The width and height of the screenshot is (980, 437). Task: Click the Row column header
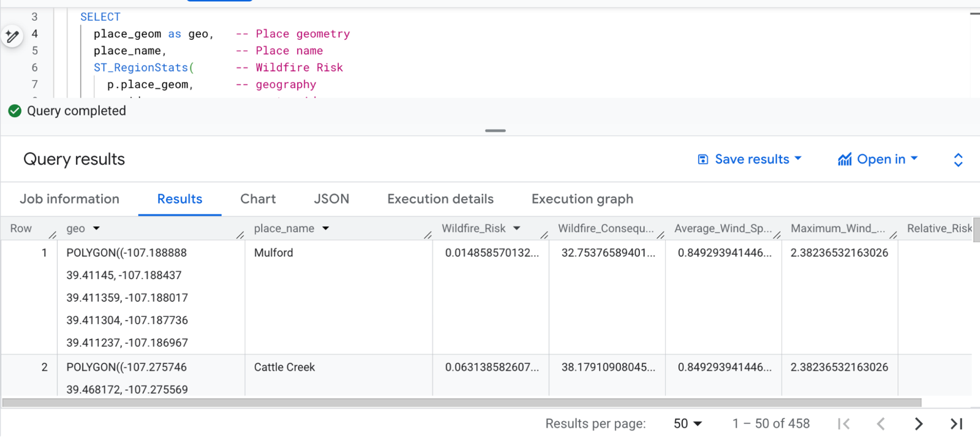click(21, 229)
